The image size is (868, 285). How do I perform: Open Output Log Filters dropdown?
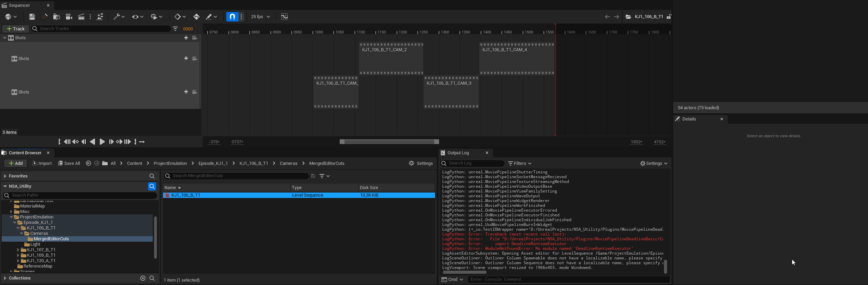coord(520,163)
